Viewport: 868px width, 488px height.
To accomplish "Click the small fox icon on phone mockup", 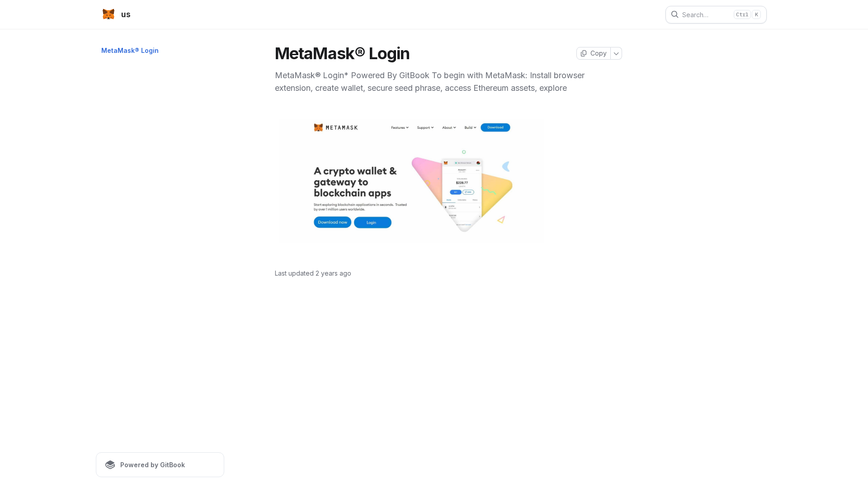I will pyautogui.click(x=446, y=163).
